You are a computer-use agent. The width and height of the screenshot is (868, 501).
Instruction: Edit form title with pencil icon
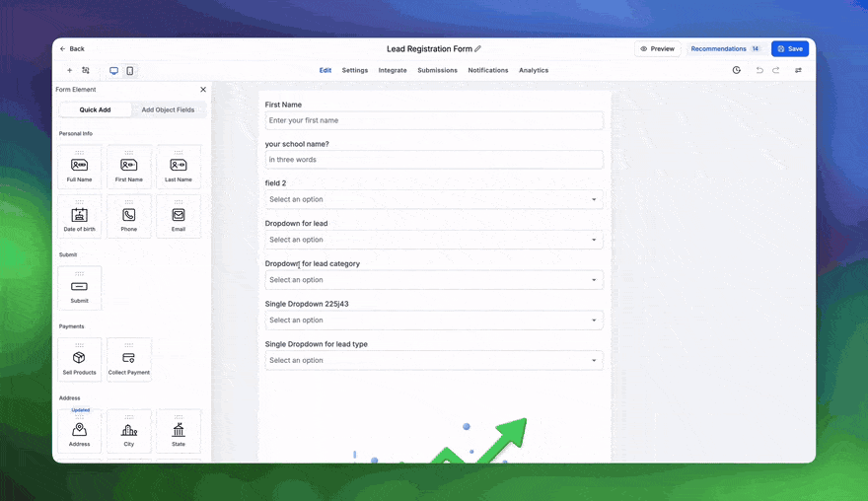click(x=477, y=48)
